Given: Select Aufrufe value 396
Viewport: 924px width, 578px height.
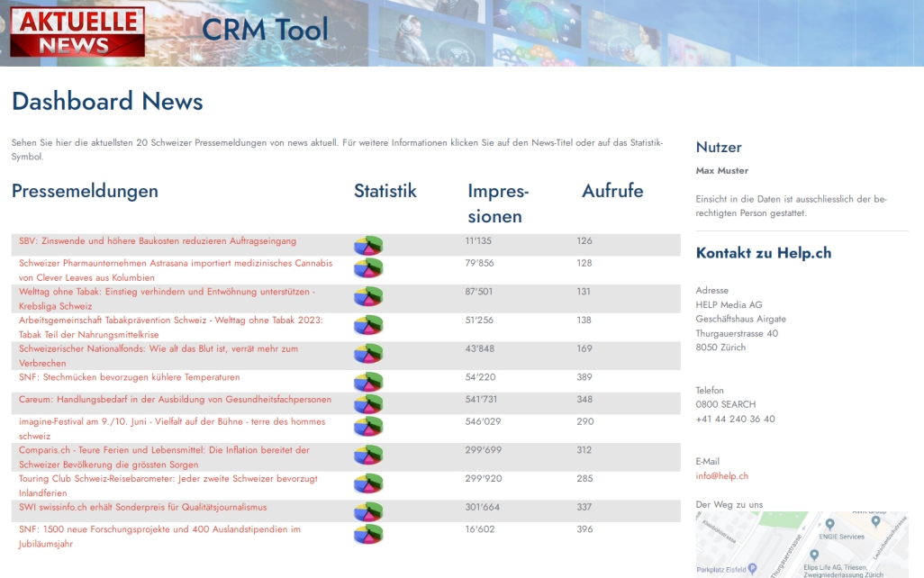Looking at the screenshot, I should tap(584, 529).
